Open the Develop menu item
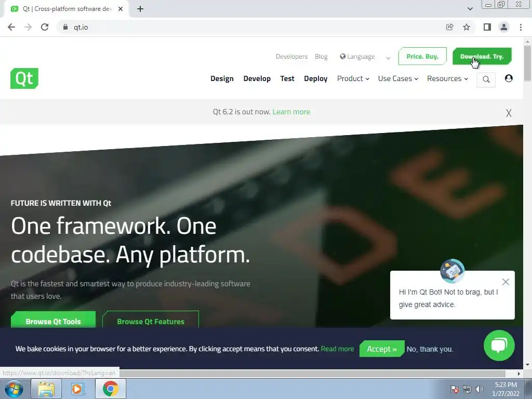Viewport: 532px width, 399px height. [257, 78]
